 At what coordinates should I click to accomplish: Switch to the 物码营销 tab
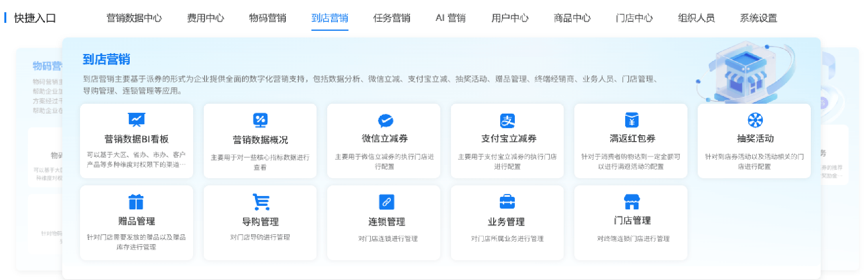coord(268,18)
